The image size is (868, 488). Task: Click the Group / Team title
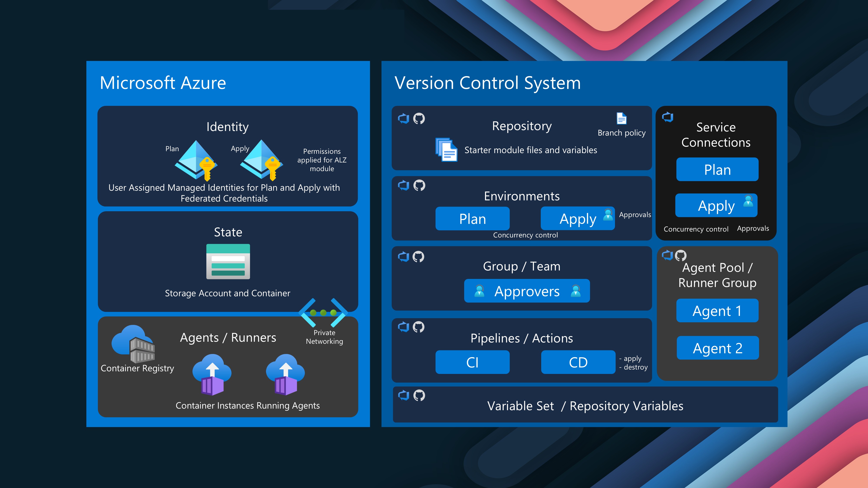tap(522, 266)
